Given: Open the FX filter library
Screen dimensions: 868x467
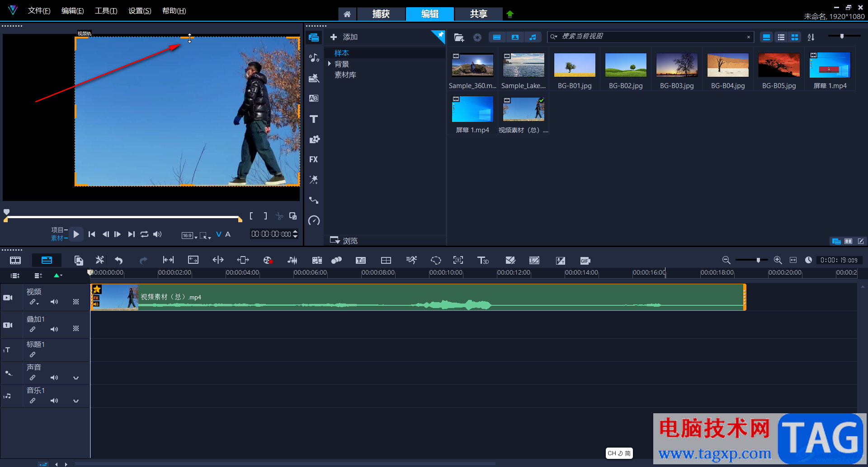Looking at the screenshot, I should click(x=314, y=159).
